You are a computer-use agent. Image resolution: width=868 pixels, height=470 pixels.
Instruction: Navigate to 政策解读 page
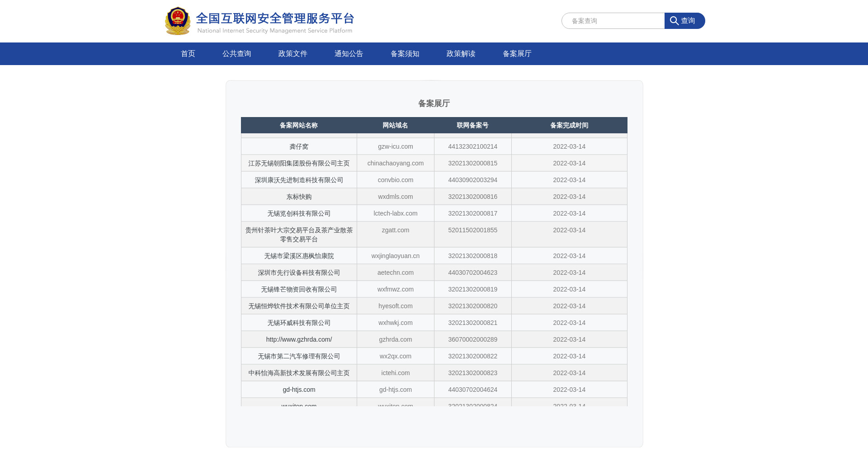point(461,54)
